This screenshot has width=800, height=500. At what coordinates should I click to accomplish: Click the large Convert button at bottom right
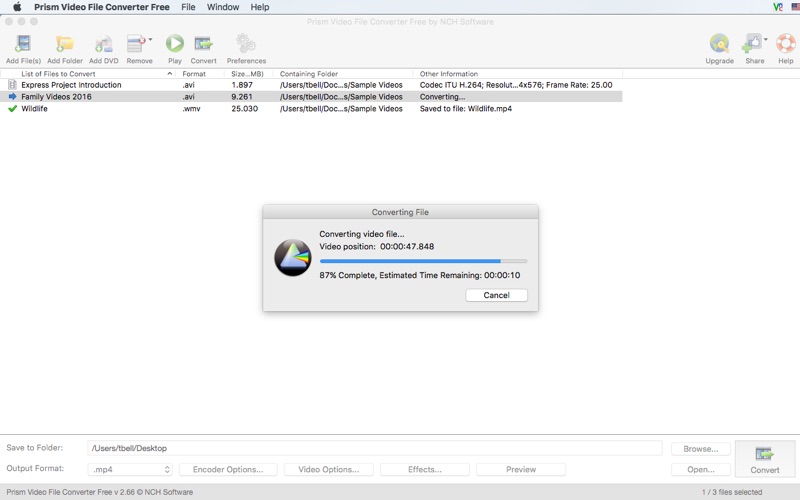point(764,459)
